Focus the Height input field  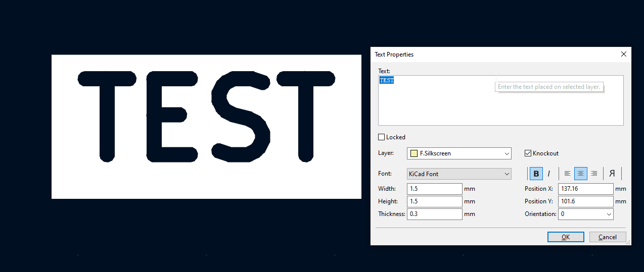(435, 201)
